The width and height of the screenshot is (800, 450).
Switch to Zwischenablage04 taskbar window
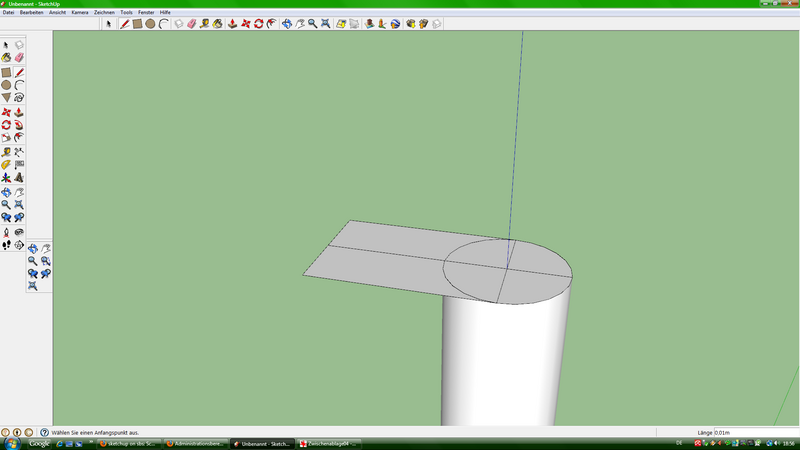330,444
